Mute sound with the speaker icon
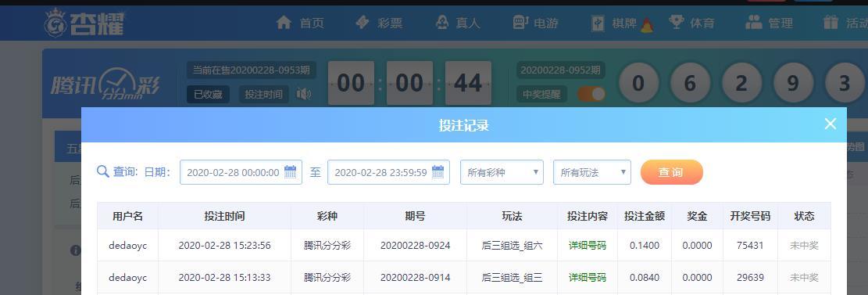The height and width of the screenshot is (295, 868). pyautogui.click(x=303, y=94)
